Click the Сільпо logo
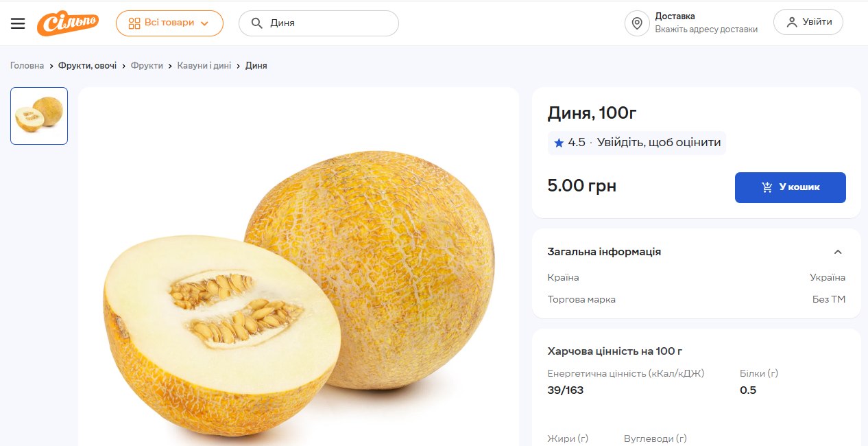This screenshot has width=868, height=446. tap(68, 23)
